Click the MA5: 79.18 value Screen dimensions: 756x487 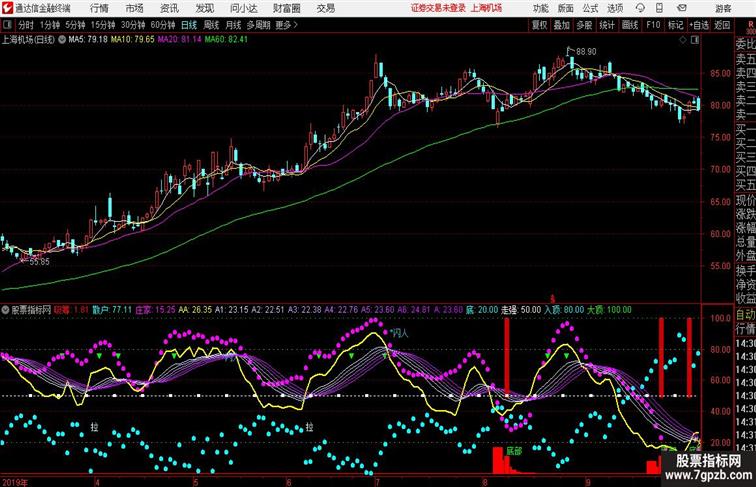(x=88, y=40)
